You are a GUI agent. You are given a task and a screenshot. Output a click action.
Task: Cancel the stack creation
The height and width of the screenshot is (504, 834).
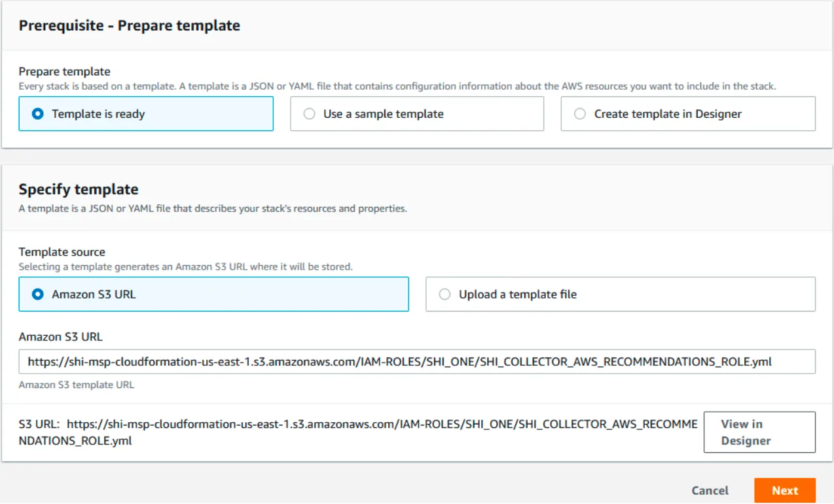710,490
